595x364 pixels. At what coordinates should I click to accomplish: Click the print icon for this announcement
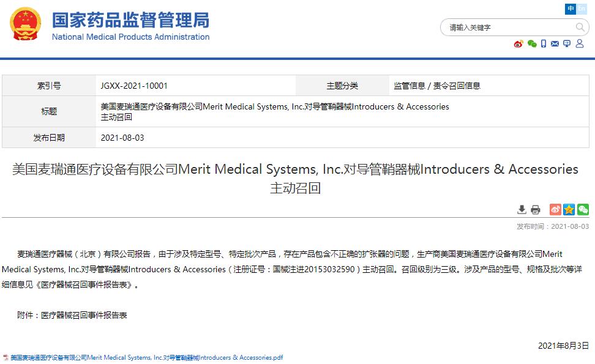(x=536, y=209)
